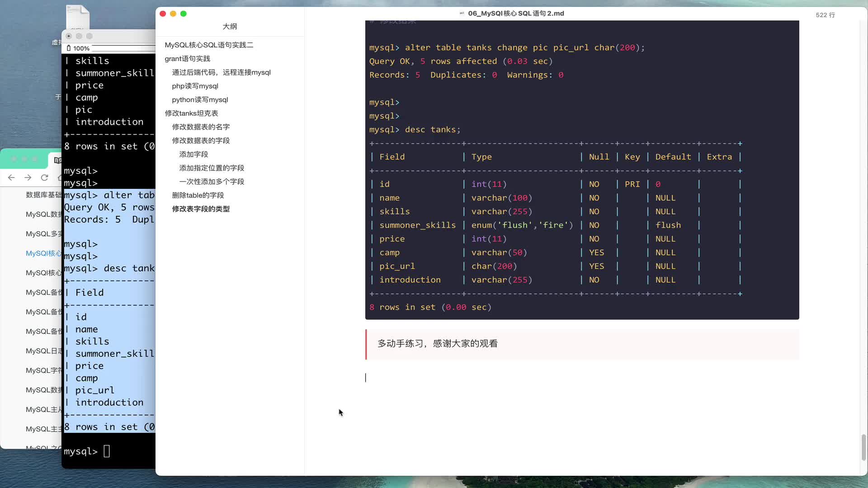This screenshot has height=488, width=868.
Task: Click varchar(50) type for camp row
Action: [499, 253]
